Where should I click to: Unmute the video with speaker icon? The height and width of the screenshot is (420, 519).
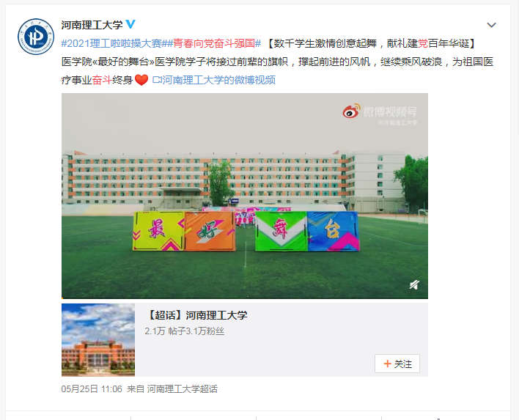[414, 284]
